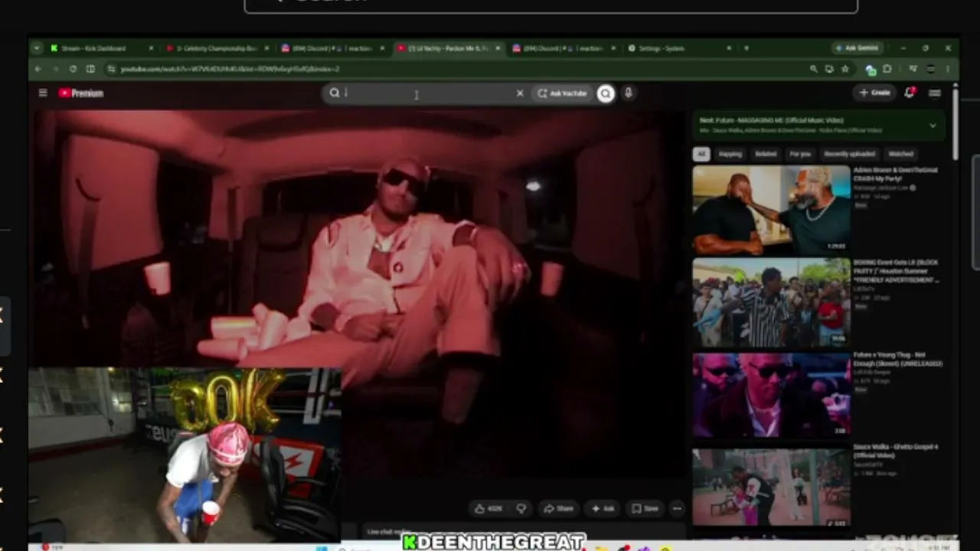Start voice search with the microphone

628,93
